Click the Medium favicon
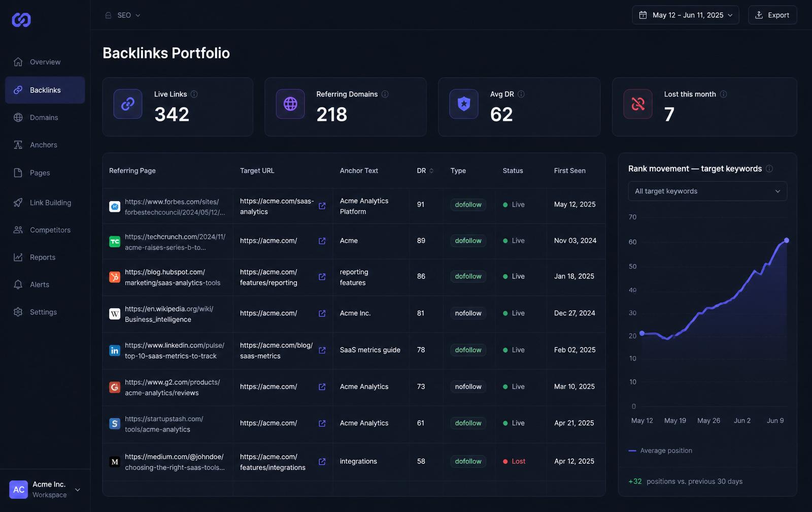Viewport: 812px width, 512px height. (115, 462)
